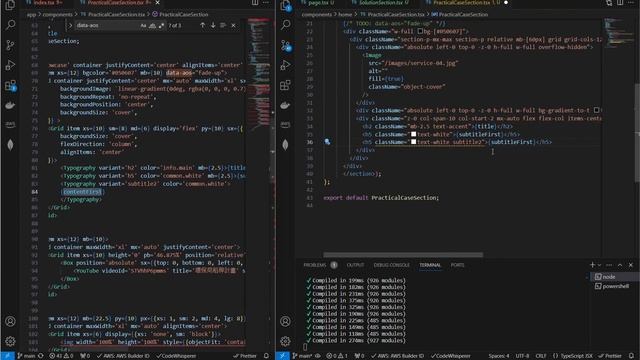Open Docker view in the right window
The width and height of the screenshot is (640, 360).
286,105
